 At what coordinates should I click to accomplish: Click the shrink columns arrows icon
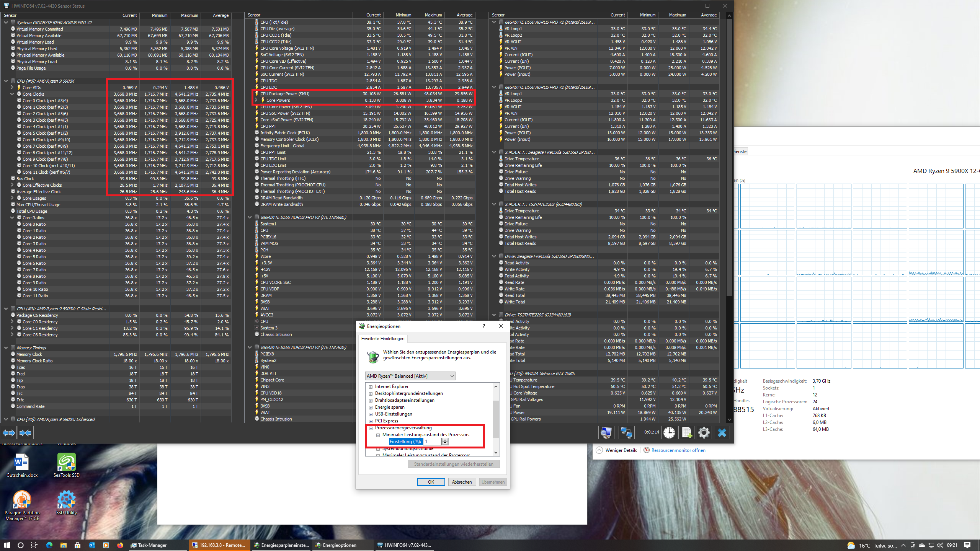[x=25, y=432]
